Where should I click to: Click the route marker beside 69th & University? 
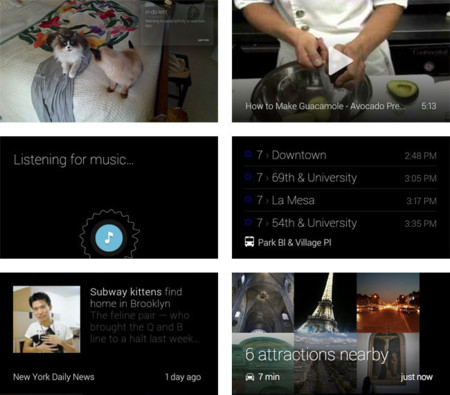[x=248, y=177]
